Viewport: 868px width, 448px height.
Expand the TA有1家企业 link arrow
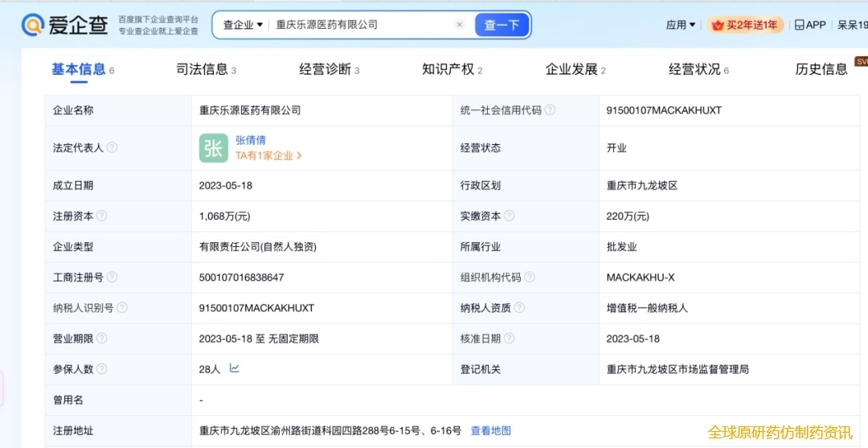299,156
